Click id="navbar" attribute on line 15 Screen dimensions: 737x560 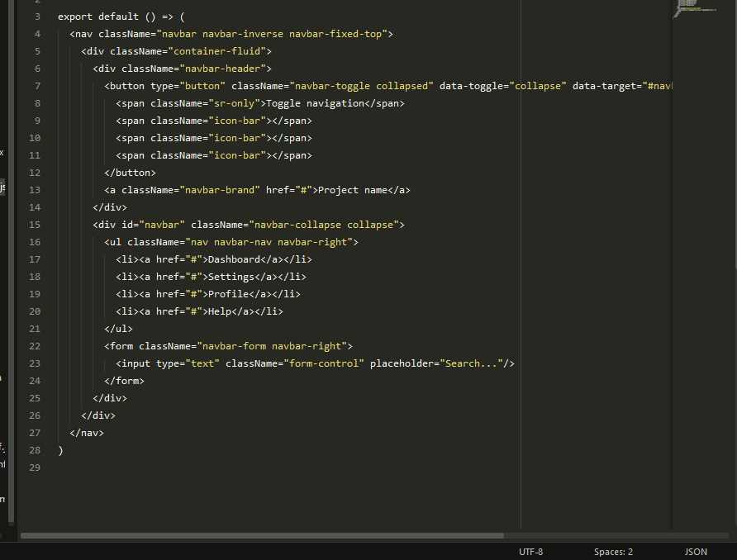(x=153, y=225)
